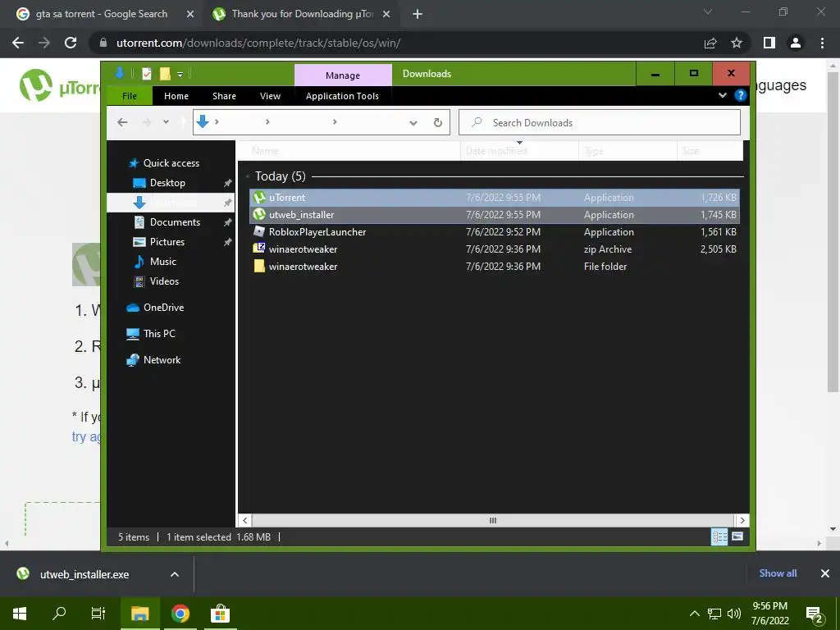Click the pin icon beside Pictures
Image resolution: width=840 pixels, height=630 pixels.
tap(228, 242)
